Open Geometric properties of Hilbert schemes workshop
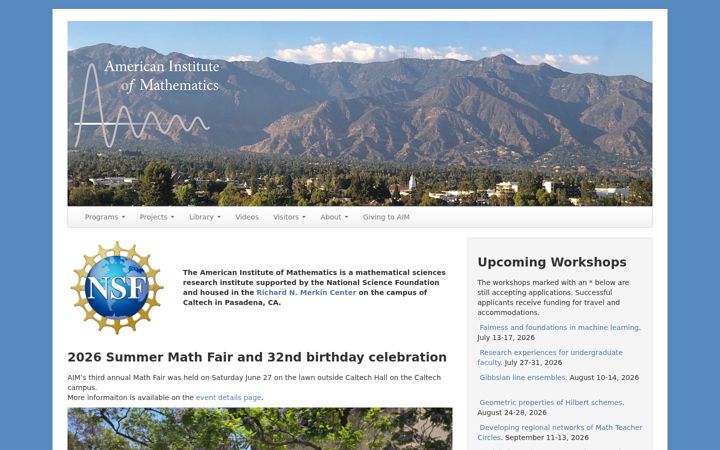Viewport: 720px width, 450px height. [551, 402]
